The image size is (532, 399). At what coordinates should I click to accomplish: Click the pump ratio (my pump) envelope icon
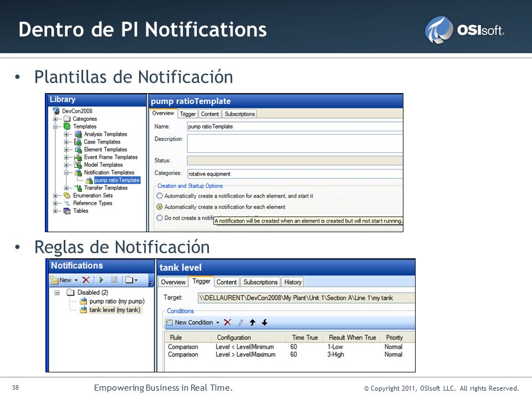tap(83, 301)
